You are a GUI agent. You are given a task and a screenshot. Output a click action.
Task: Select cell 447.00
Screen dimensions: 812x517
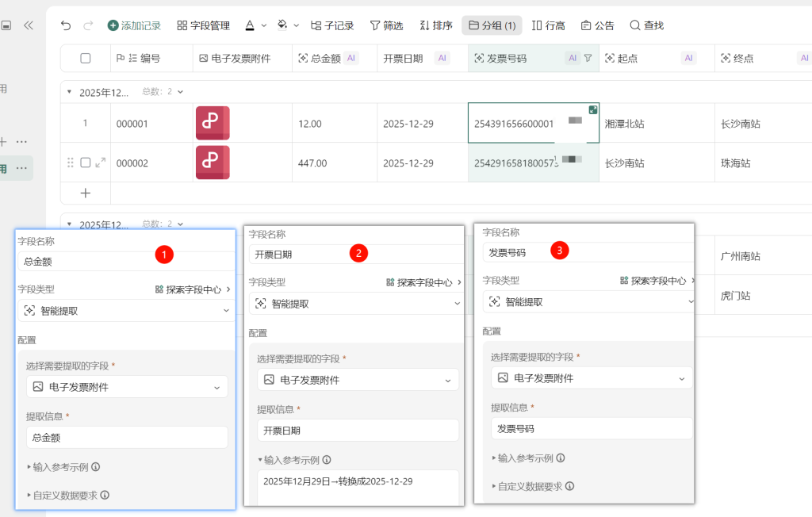click(335, 163)
